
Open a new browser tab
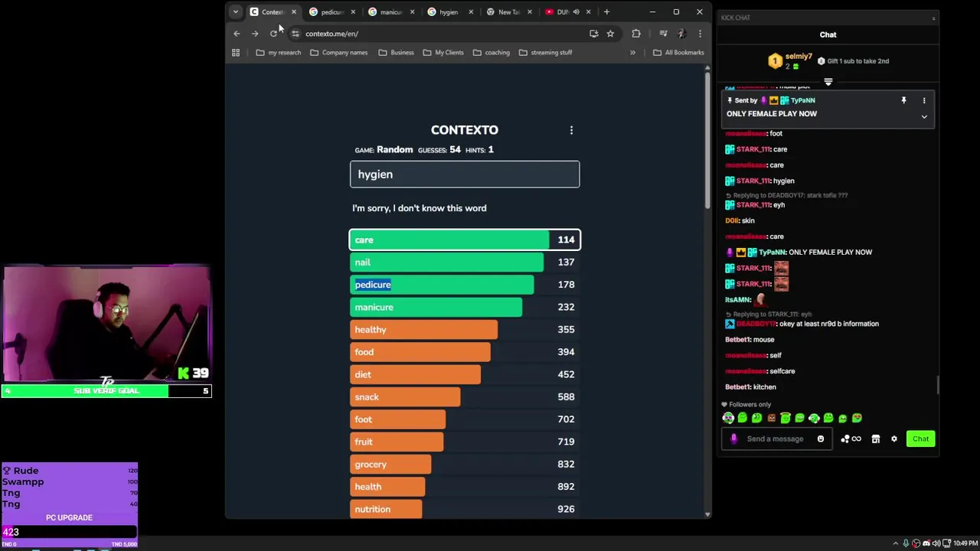point(606,11)
